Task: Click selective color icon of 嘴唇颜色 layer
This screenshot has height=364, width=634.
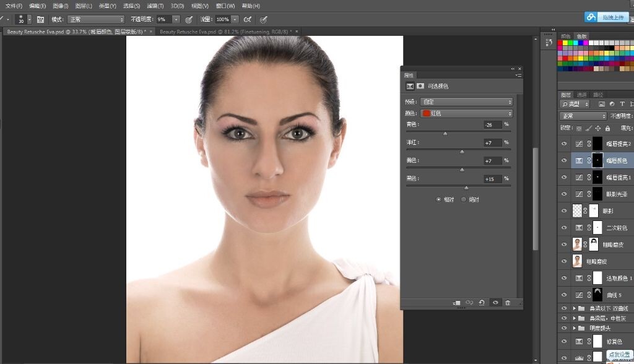Action: [x=579, y=160]
